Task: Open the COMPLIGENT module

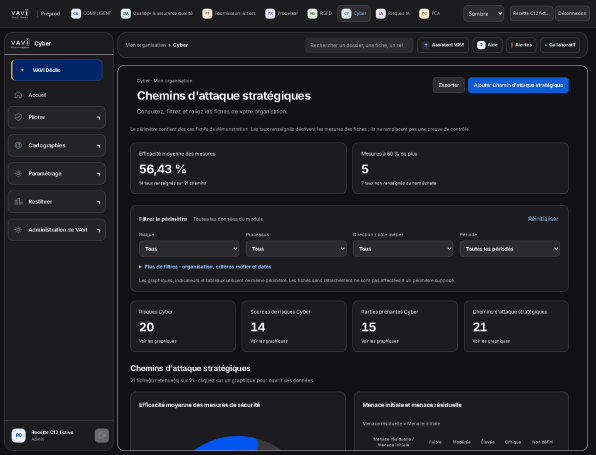Action: pos(91,13)
